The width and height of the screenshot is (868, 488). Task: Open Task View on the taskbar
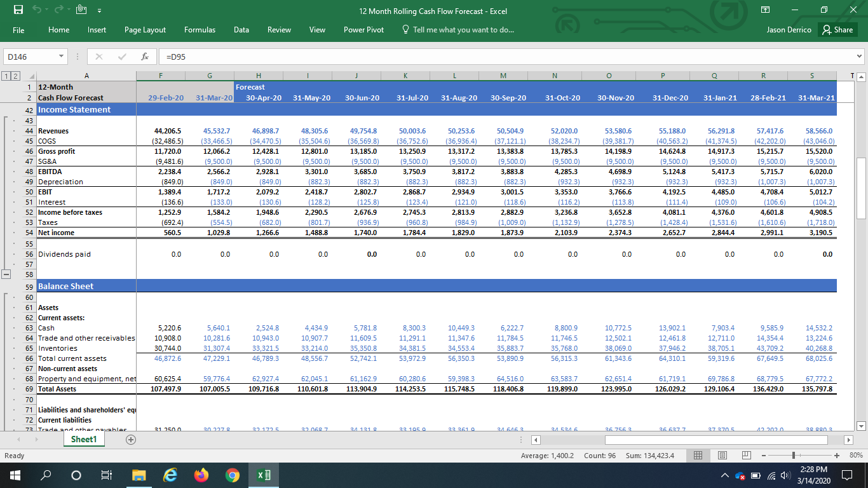(106, 475)
